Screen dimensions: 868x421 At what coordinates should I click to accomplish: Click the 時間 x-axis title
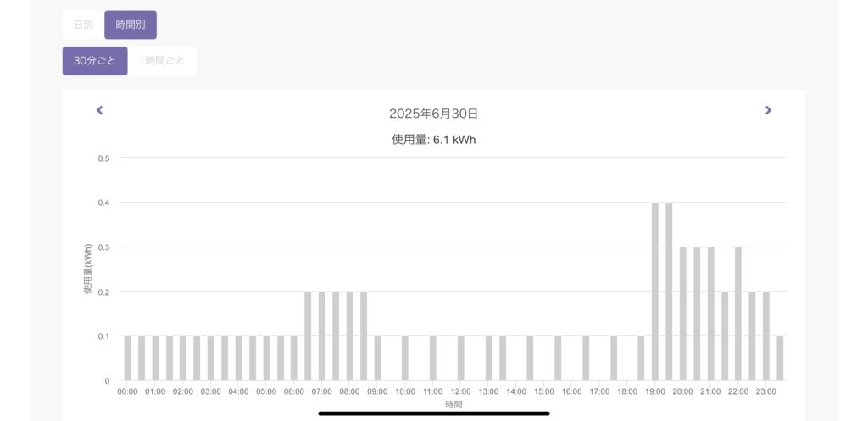453,405
